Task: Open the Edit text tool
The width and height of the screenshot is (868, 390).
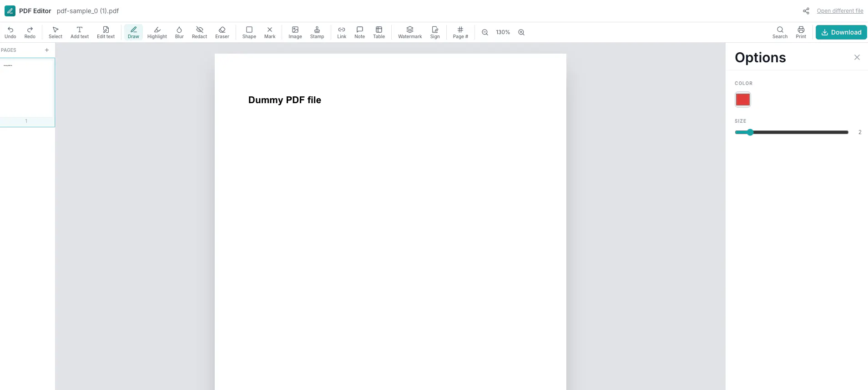Action: [x=106, y=32]
